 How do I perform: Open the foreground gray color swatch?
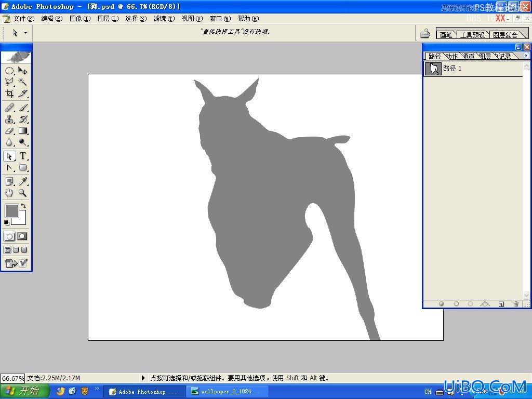[11, 211]
